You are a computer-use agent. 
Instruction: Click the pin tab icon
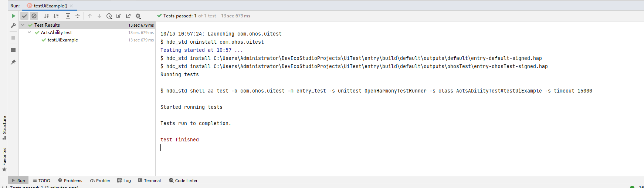[x=13, y=62]
